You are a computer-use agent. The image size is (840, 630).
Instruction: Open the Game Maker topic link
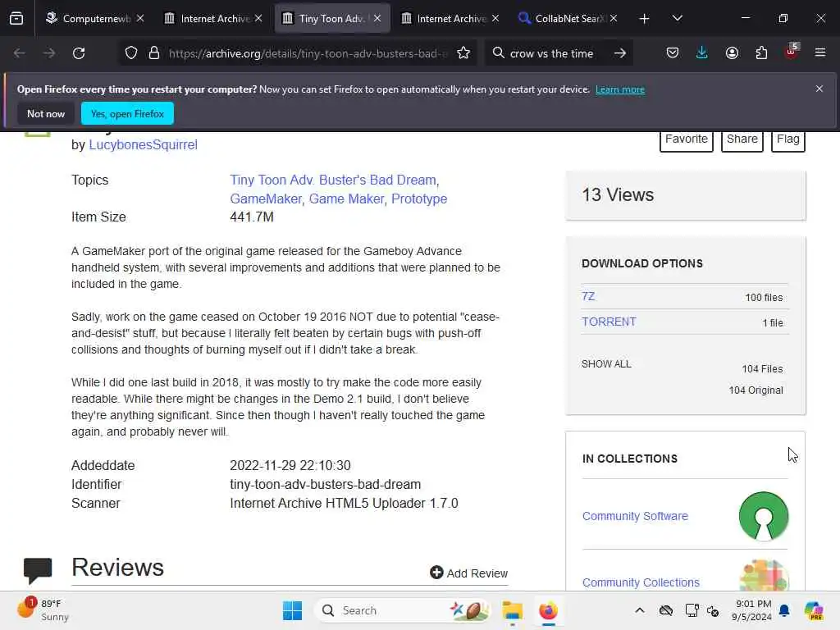(347, 199)
